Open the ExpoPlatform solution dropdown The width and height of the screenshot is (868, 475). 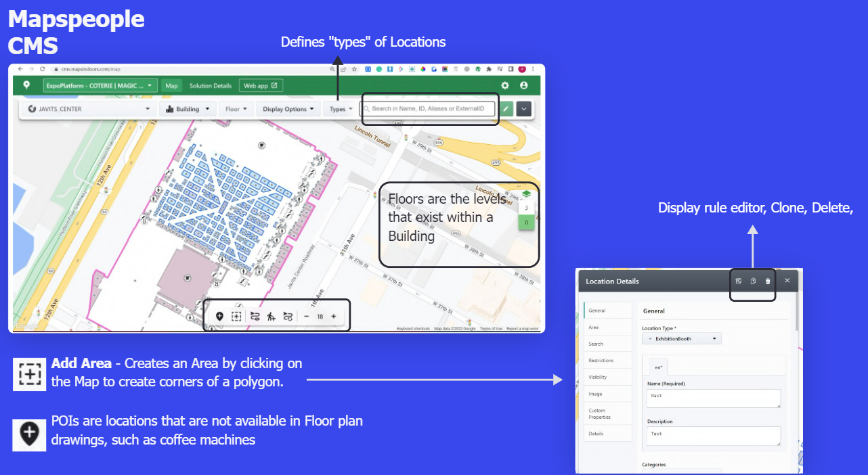(100, 86)
